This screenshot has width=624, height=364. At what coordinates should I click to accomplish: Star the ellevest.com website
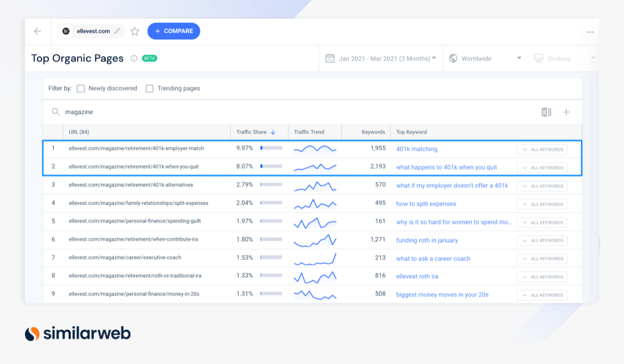134,31
